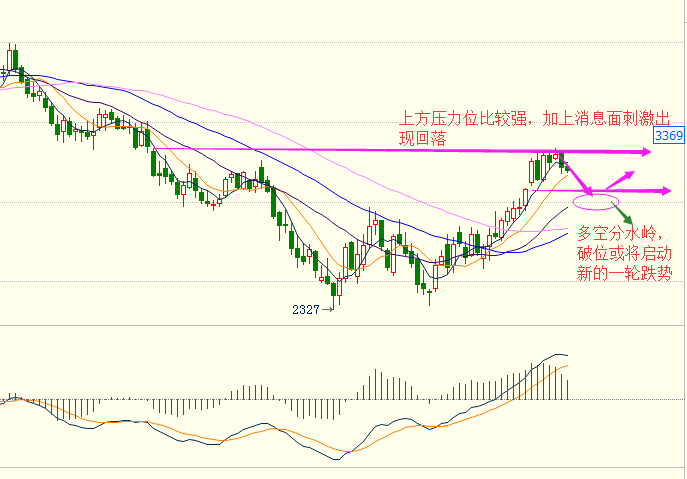The width and height of the screenshot is (687, 479).
Task: Click the tallest MACD histogram bar in center
Action: tap(378, 386)
